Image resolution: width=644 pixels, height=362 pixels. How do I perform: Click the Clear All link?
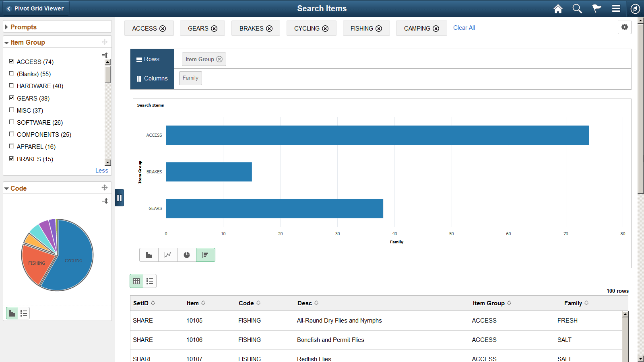(464, 28)
